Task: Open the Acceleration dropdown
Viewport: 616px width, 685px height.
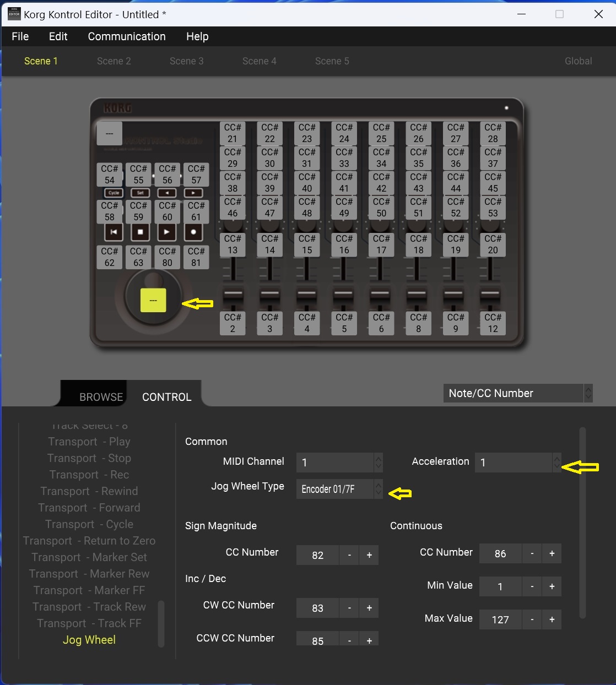Action: 518,463
